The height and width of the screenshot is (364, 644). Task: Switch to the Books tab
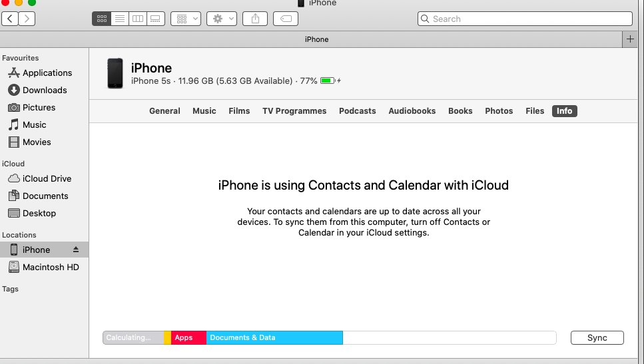(x=460, y=111)
